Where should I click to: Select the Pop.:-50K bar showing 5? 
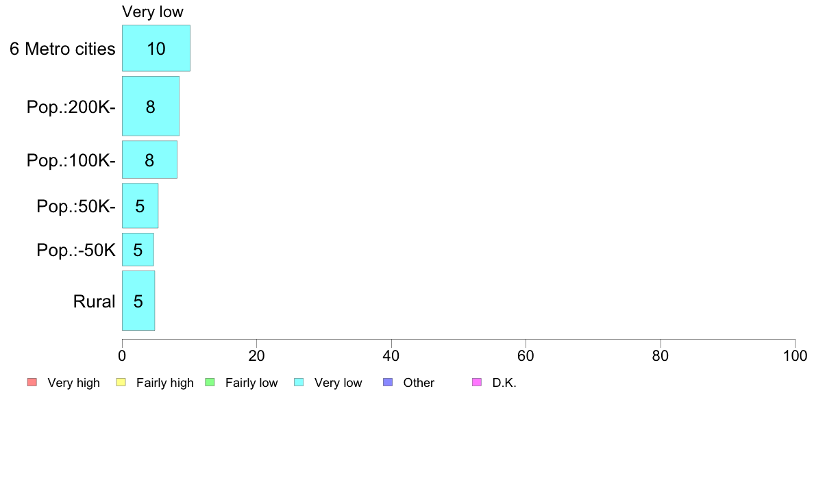[x=138, y=250]
